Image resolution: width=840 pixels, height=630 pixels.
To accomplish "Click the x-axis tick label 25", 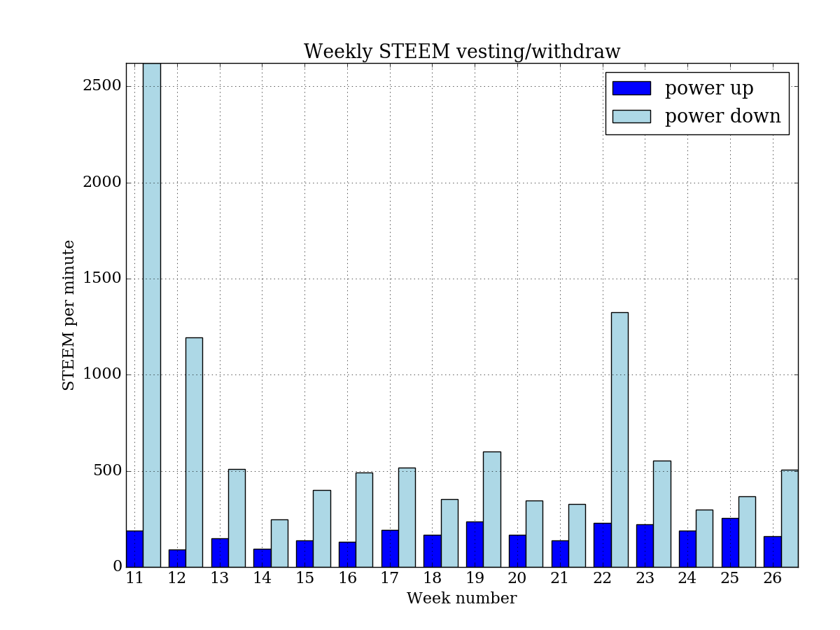I will click(730, 579).
